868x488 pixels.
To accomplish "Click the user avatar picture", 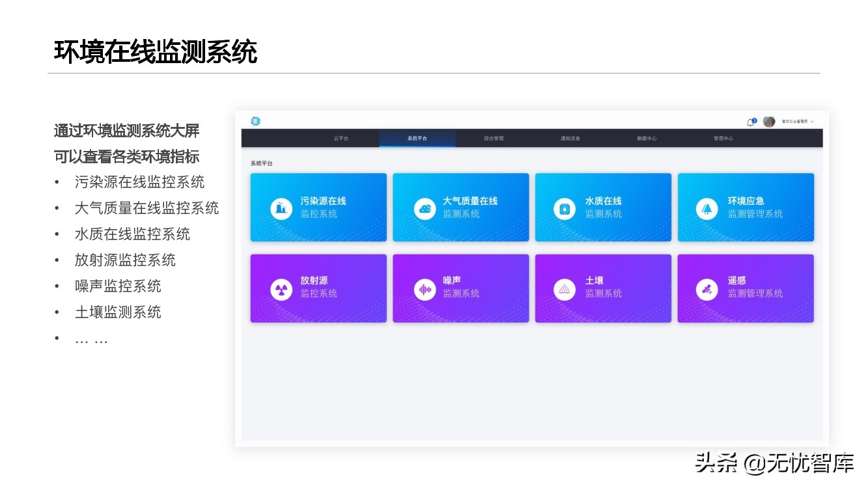I will tap(769, 122).
